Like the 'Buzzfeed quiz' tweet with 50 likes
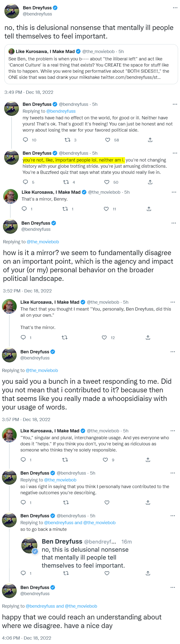Image resolution: width=180 pixels, height=644 pixels. point(107,182)
